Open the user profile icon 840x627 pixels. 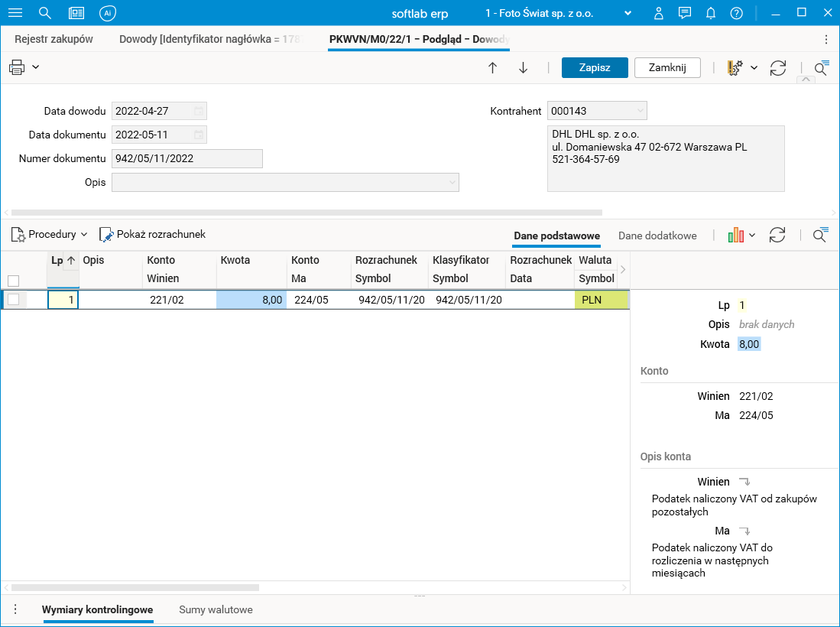[x=658, y=14]
